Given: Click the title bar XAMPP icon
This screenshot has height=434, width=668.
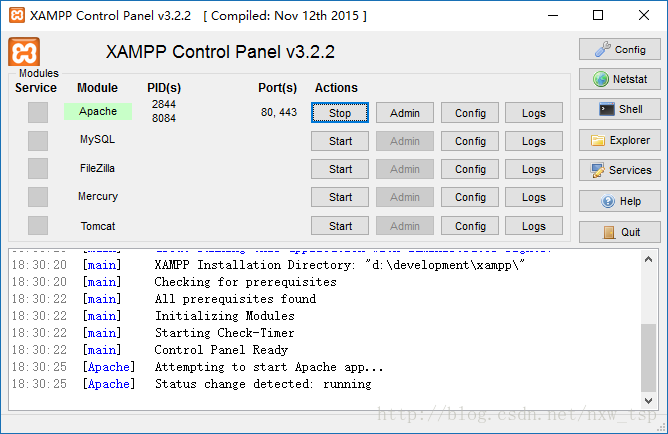Looking at the screenshot, I should (x=17, y=15).
